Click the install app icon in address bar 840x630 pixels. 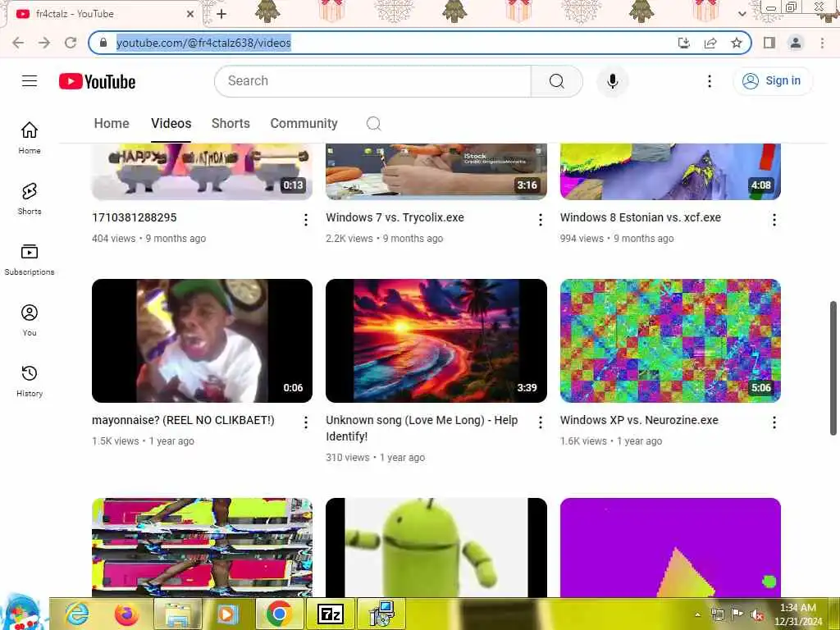[684, 43]
